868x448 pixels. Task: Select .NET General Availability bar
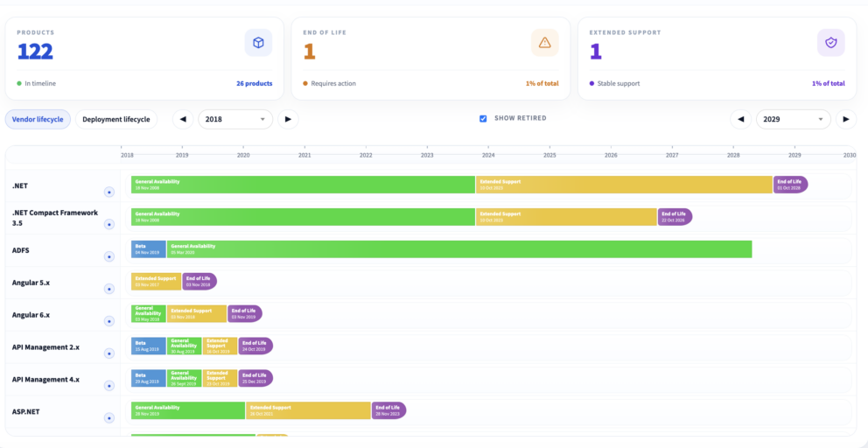pos(303,185)
